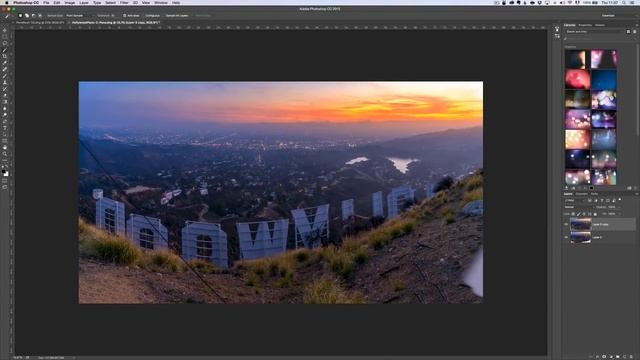The image size is (640, 360).
Task: Select the Brush tool
Action: coord(5,76)
